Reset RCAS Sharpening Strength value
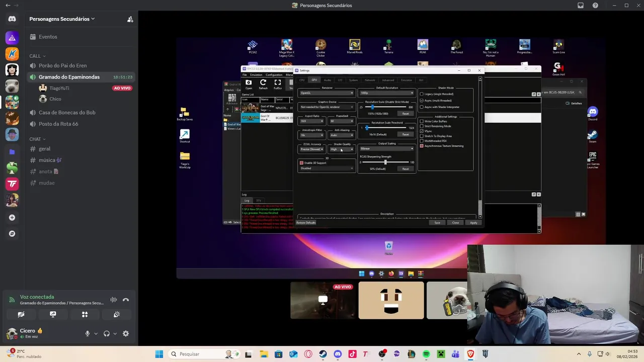The image size is (644, 362). [x=406, y=169]
